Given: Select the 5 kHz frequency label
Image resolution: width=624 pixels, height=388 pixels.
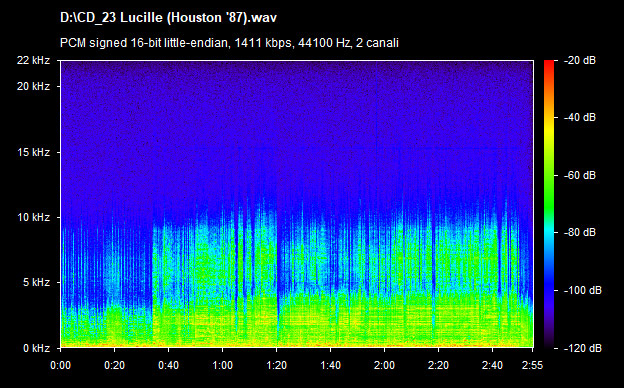Looking at the screenshot, I should pos(36,283).
